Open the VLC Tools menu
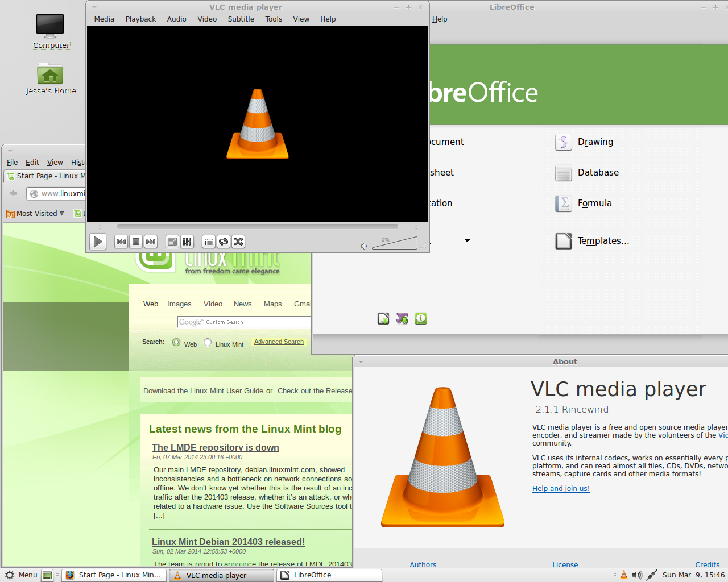The image size is (728, 582). click(x=274, y=19)
